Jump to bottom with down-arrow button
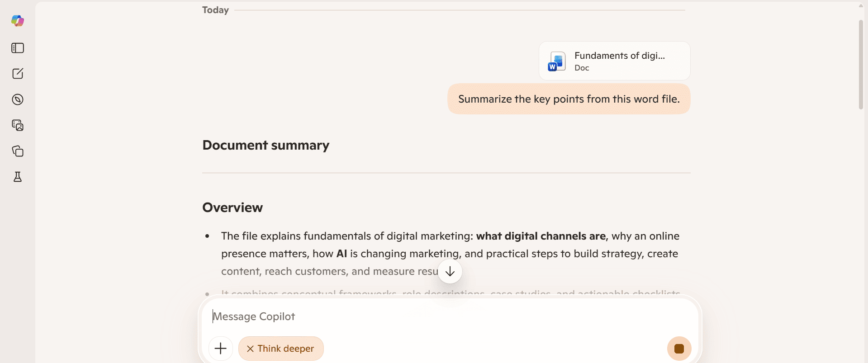Image resolution: width=868 pixels, height=363 pixels. 450,271
